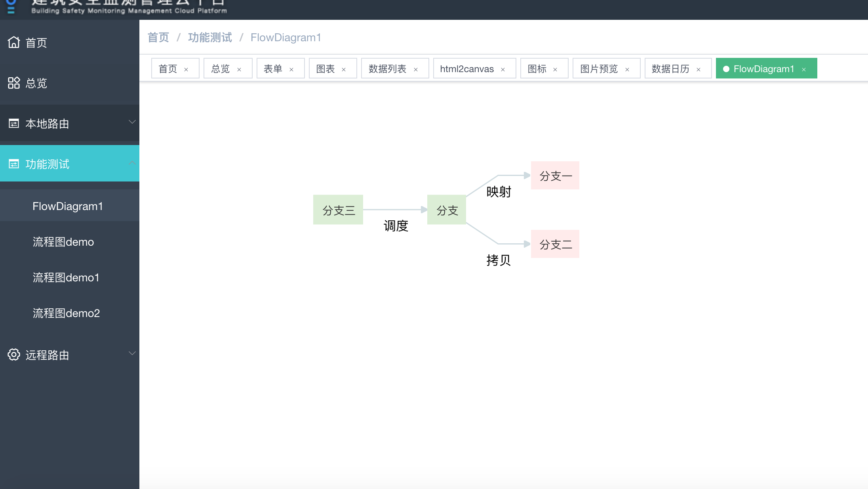
Task: Click 首页 breadcrumb link
Action: [x=158, y=38]
